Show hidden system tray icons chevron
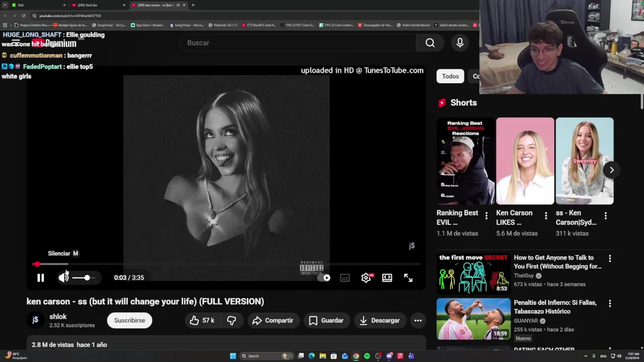Screen dimensions: 644x362 586,356
